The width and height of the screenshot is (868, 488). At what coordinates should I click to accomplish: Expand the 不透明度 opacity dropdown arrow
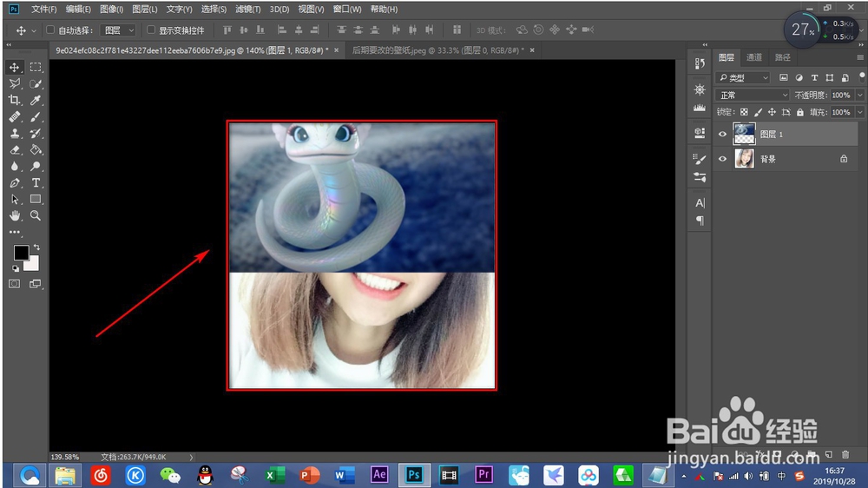(x=860, y=95)
